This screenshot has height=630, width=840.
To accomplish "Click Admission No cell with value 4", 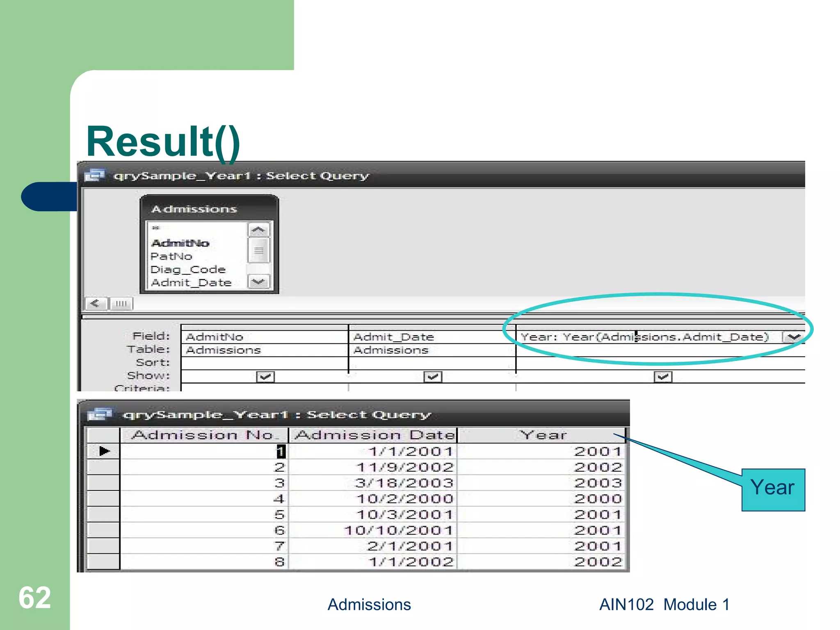I will (204, 499).
